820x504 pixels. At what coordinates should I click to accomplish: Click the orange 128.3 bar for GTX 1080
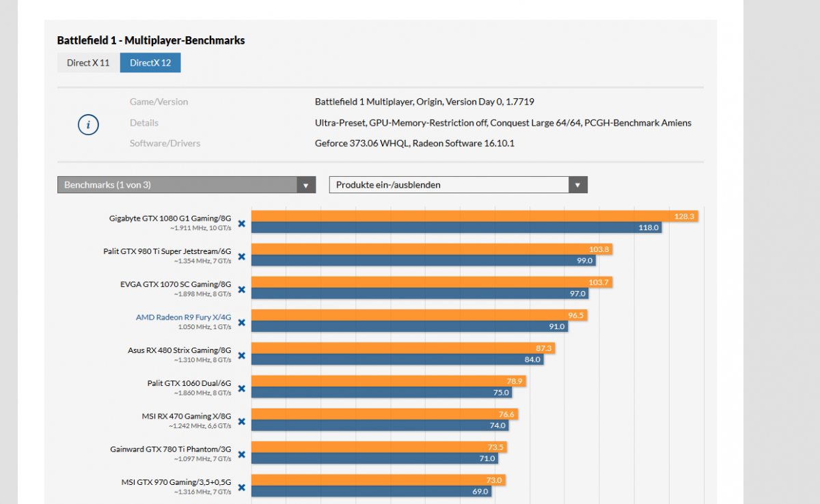coord(475,216)
